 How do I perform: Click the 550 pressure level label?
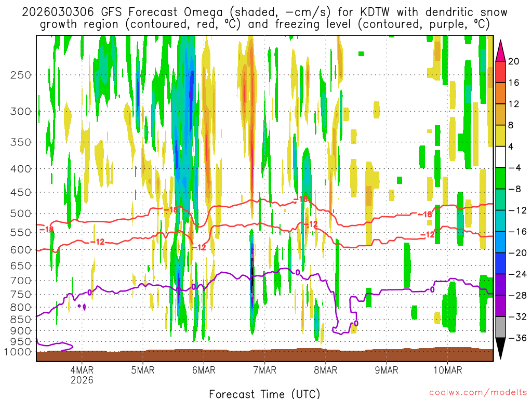pyautogui.click(x=21, y=233)
